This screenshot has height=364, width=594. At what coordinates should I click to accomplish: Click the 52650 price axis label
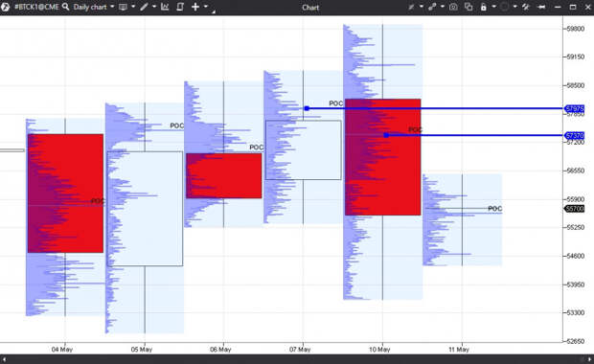576,341
